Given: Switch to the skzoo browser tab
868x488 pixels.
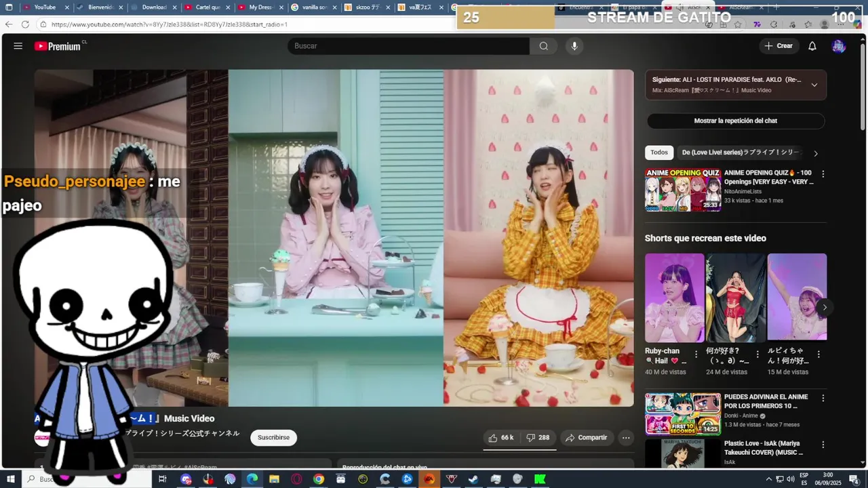Looking at the screenshot, I should [368, 7].
